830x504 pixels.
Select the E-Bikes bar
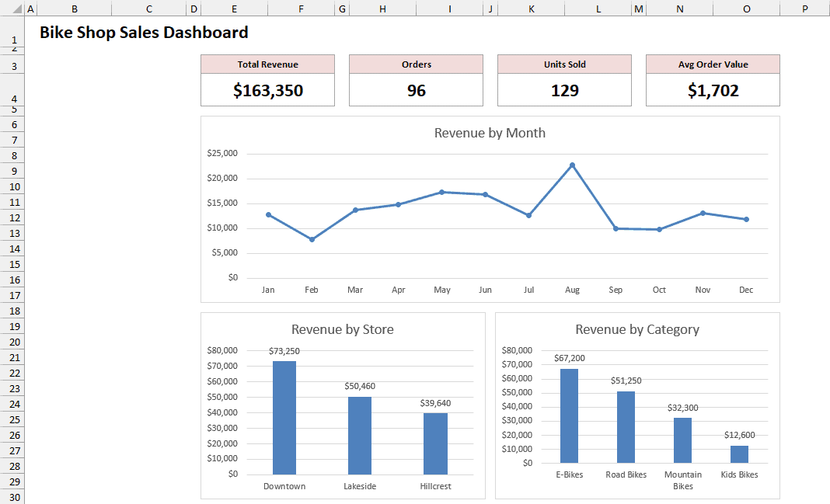[569, 415]
